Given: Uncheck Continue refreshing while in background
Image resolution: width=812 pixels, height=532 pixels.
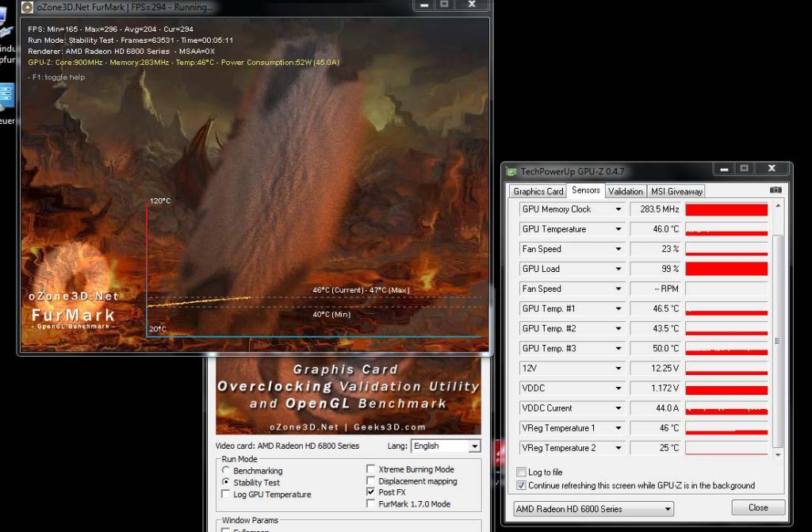Looking at the screenshot, I should 521,485.
